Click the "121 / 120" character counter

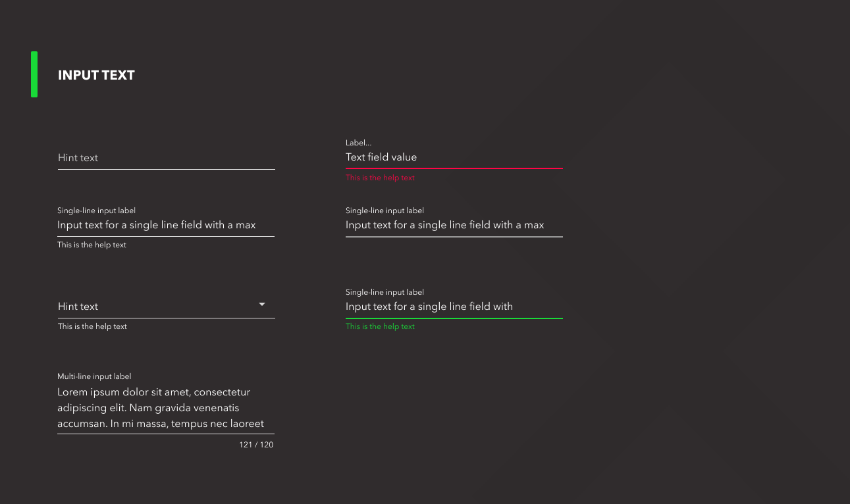pos(256,445)
